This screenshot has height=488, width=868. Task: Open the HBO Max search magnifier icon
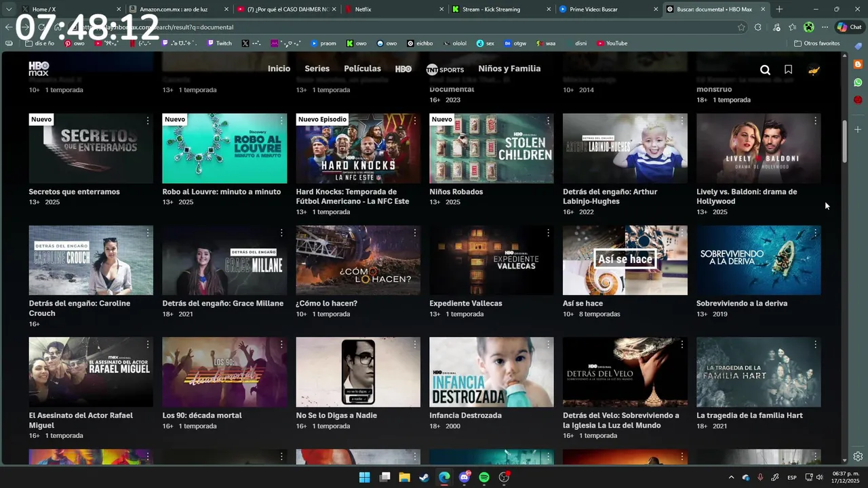[x=765, y=70]
